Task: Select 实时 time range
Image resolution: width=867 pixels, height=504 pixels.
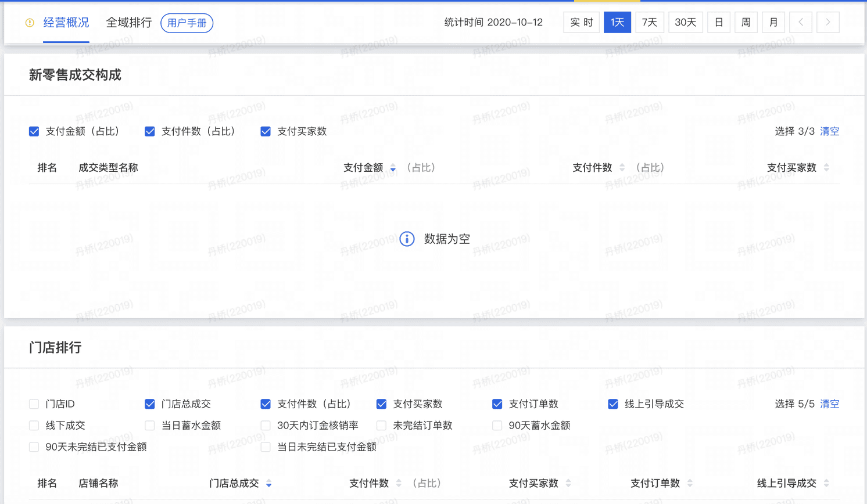Action: pyautogui.click(x=582, y=22)
